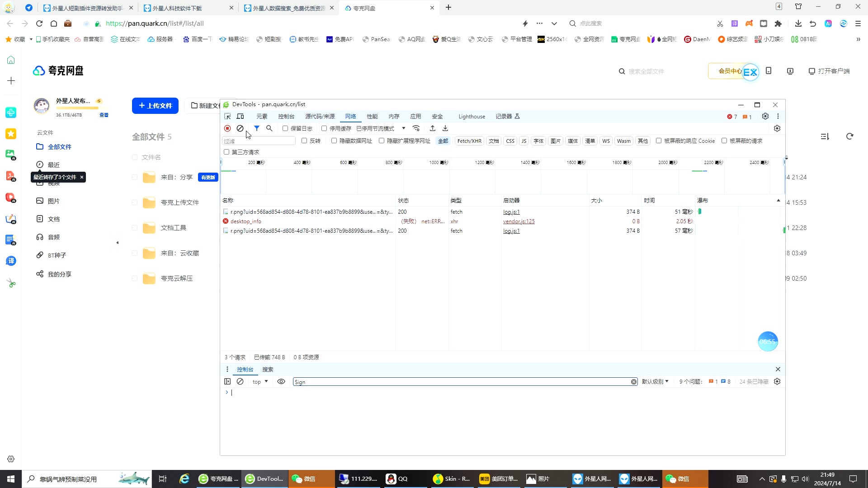Toggle device toolbar in DevTools

point(241,117)
